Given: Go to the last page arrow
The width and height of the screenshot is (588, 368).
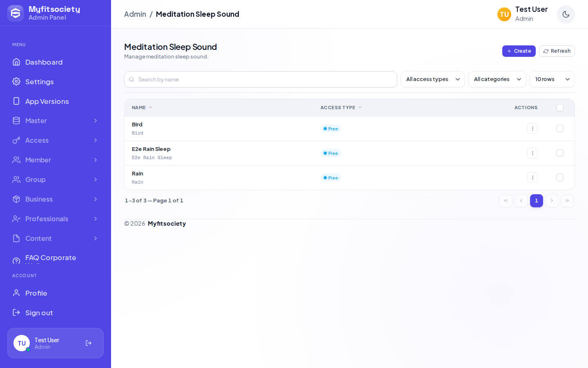Looking at the screenshot, I should click(567, 201).
